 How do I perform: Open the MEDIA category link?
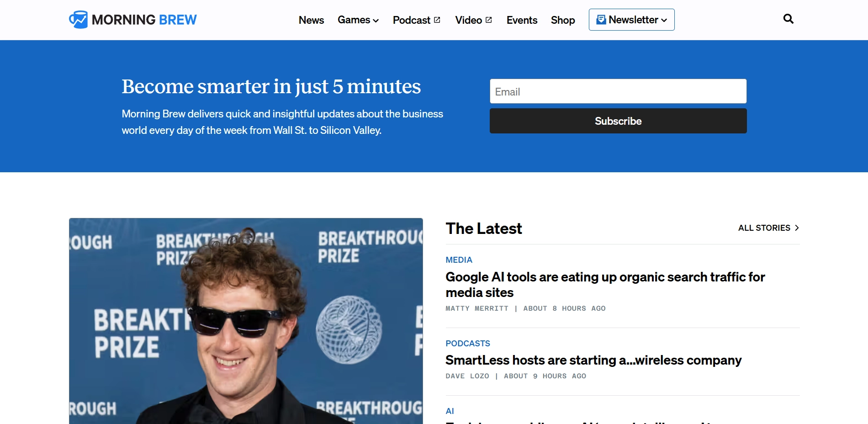459,260
